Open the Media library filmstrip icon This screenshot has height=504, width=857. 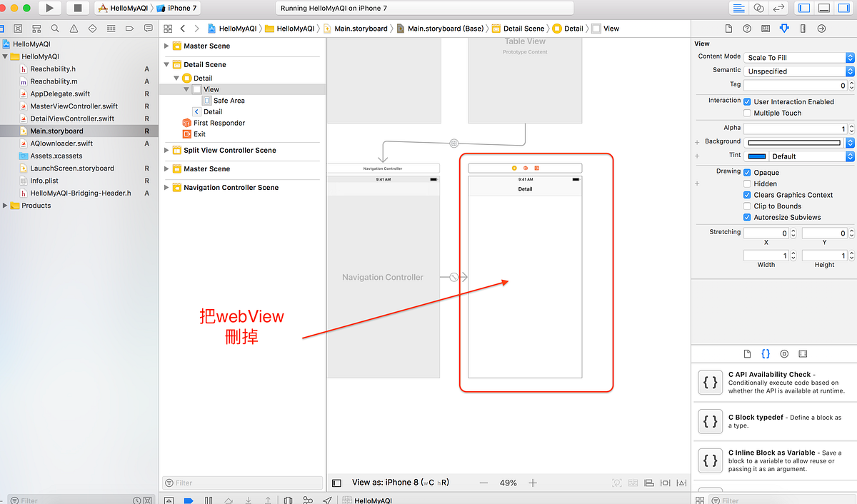click(803, 353)
